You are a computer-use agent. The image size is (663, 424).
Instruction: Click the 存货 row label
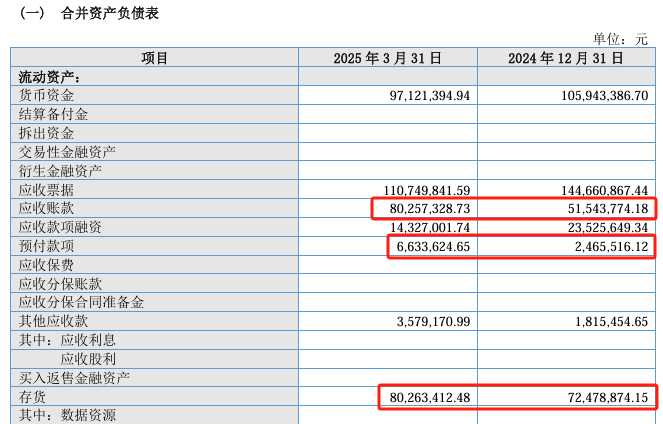[32, 397]
